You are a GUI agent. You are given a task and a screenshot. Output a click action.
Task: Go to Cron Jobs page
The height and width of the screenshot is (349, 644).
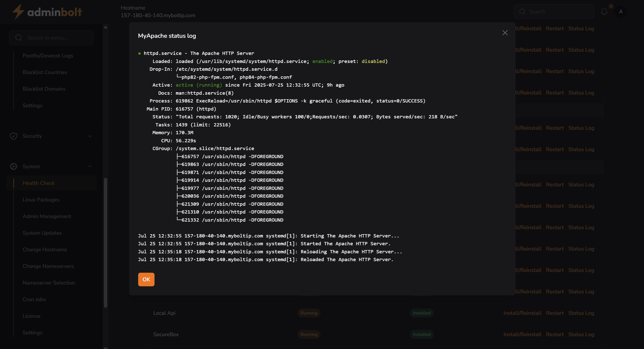pyautogui.click(x=34, y=299)
